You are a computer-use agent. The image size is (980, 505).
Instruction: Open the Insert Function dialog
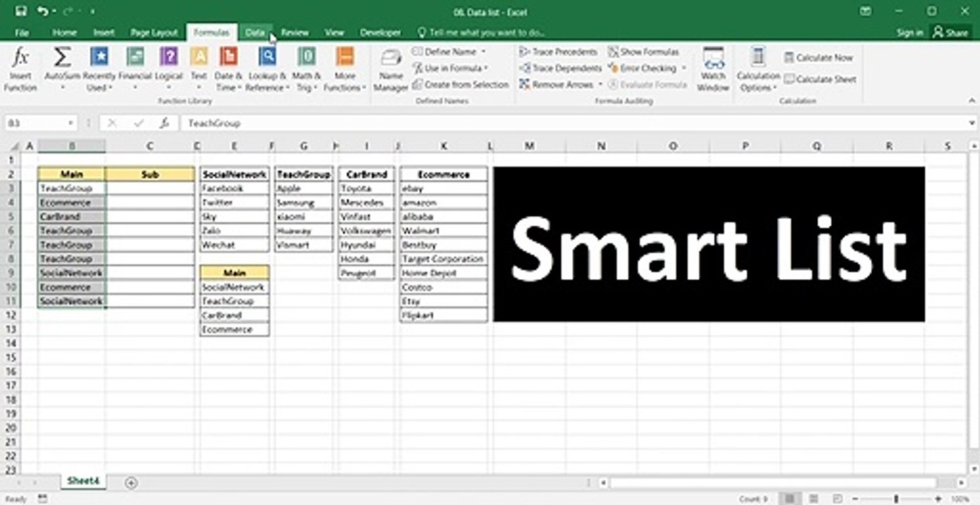20,69
